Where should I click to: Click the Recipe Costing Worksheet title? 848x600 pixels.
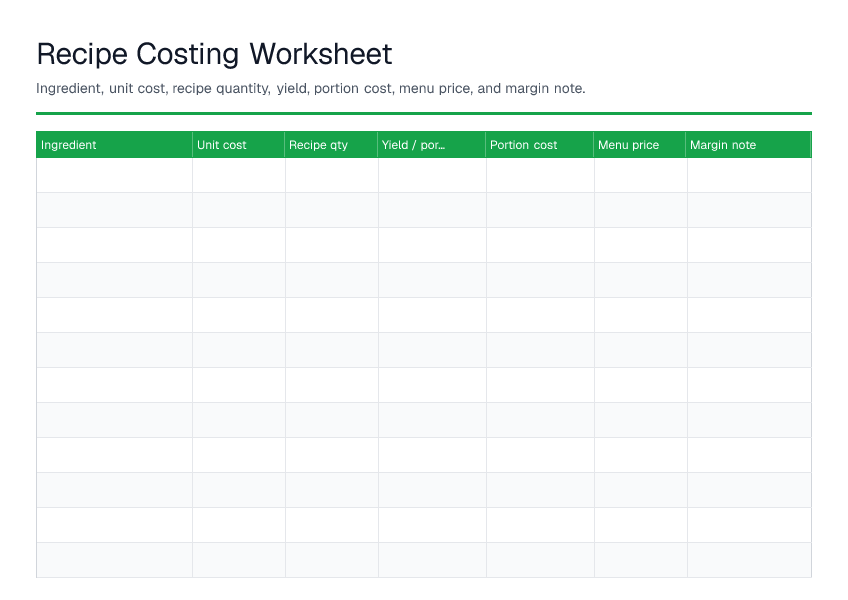click(x=214, y=54)
